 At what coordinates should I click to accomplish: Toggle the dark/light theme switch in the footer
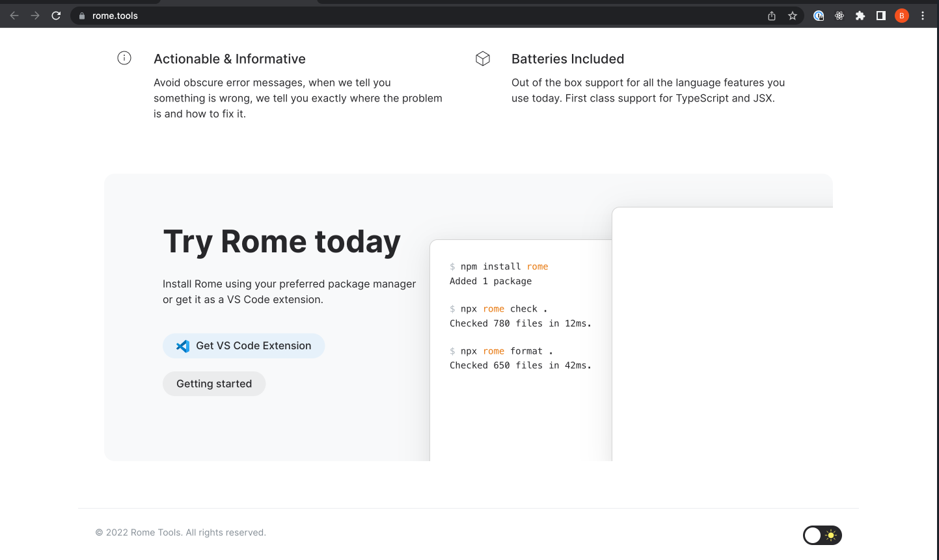click(822, 535)
